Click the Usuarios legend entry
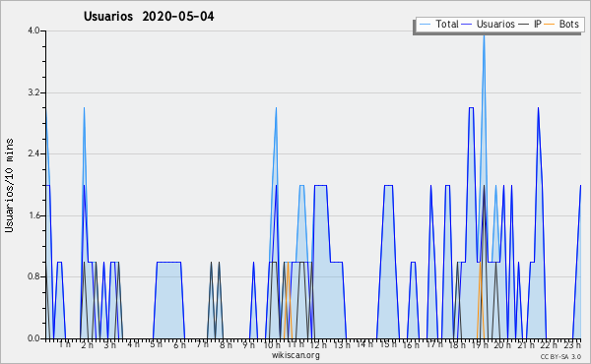This screenshot has width=591, height=364. [x=489, y=25]
